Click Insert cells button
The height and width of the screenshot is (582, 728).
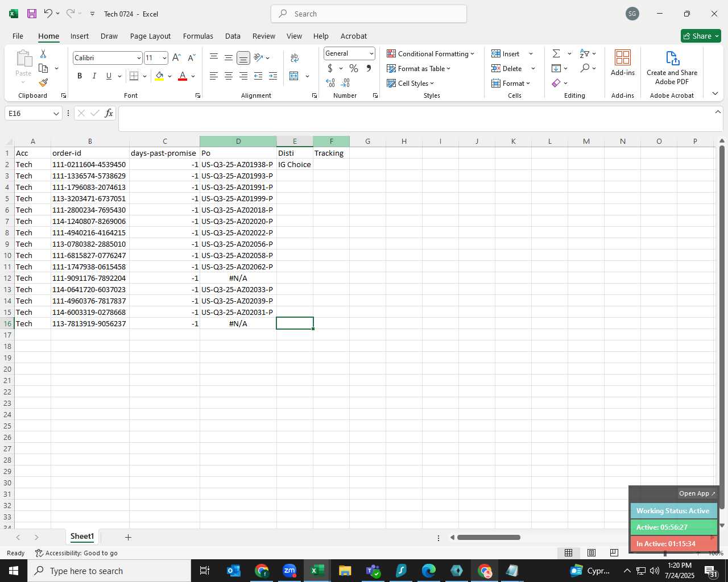click(506, 53)
